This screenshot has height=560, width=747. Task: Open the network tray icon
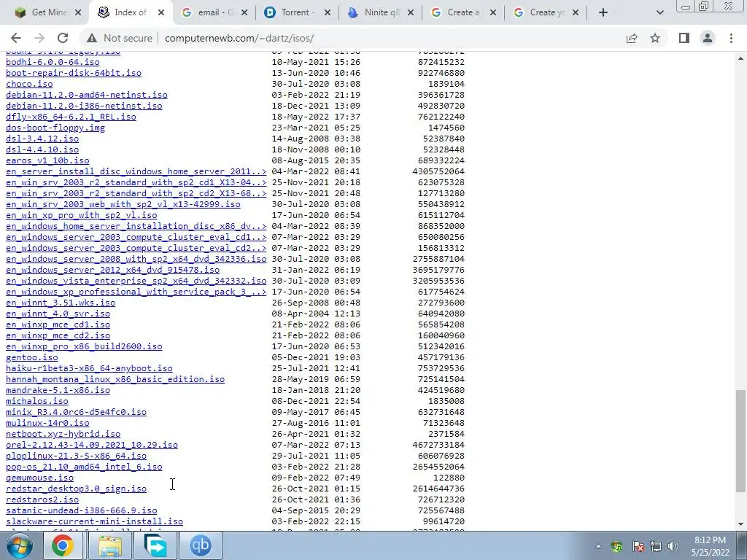[x=656, y=546]
